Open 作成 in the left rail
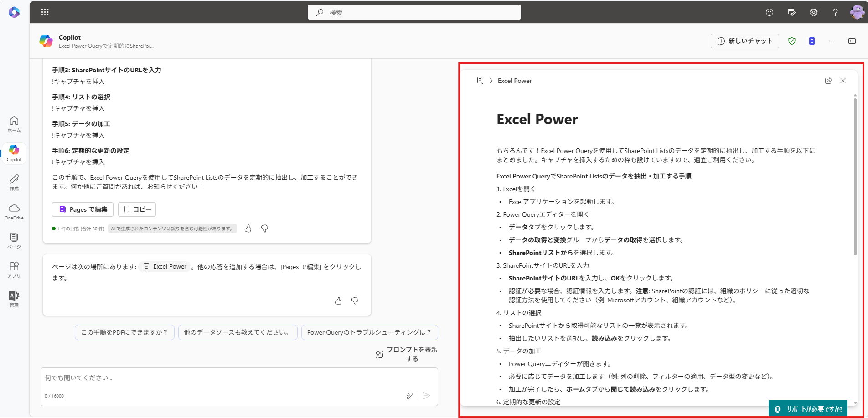This screenshot has height=418, width=868. point(14,182)
